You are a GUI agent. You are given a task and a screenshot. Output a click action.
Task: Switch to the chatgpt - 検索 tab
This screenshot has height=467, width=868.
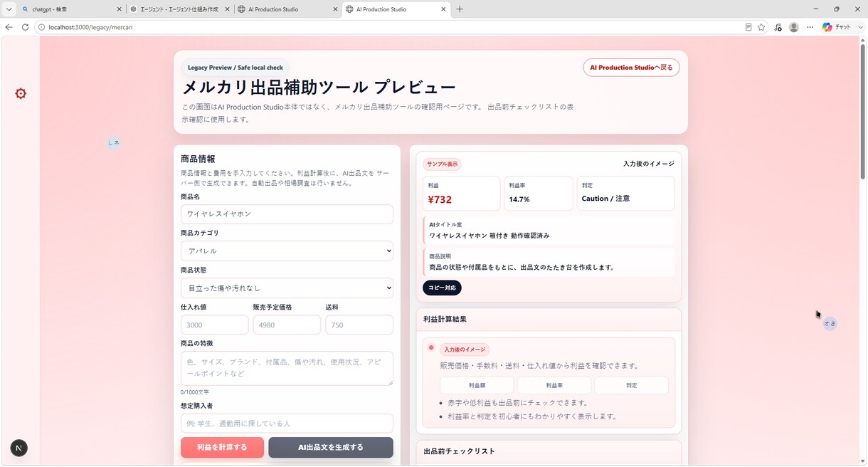click(71, 9)
